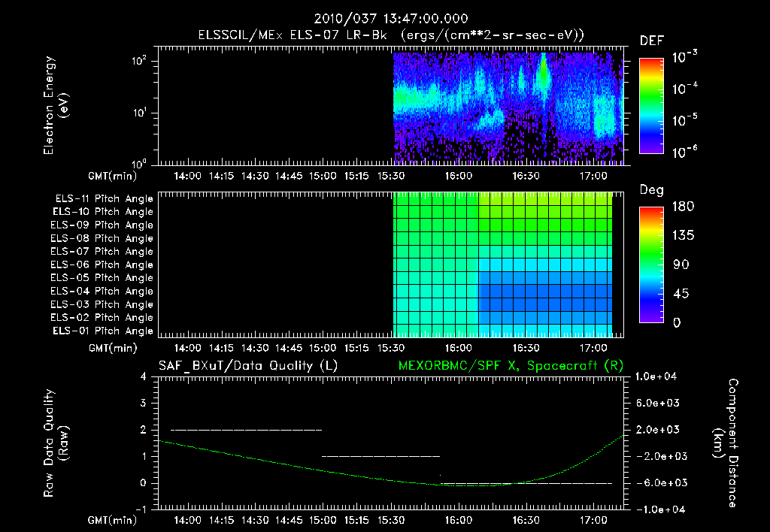Viewport: 770px width, 532px height.
Task: Click the DEF colorbar label
Action: point(651,41)
